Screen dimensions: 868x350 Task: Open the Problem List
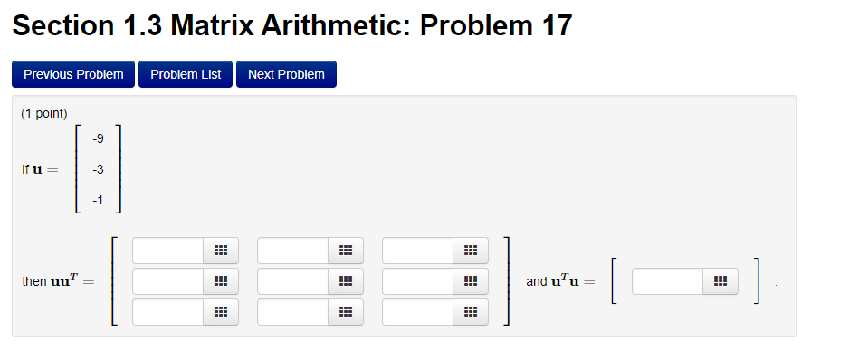[186, 74]
